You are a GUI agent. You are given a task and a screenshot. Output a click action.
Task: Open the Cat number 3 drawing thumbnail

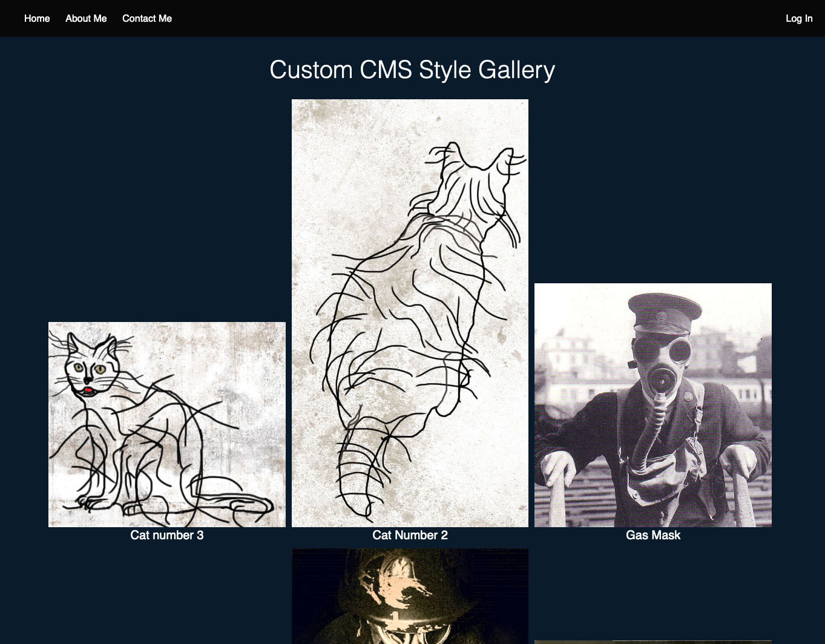[167, 424]
